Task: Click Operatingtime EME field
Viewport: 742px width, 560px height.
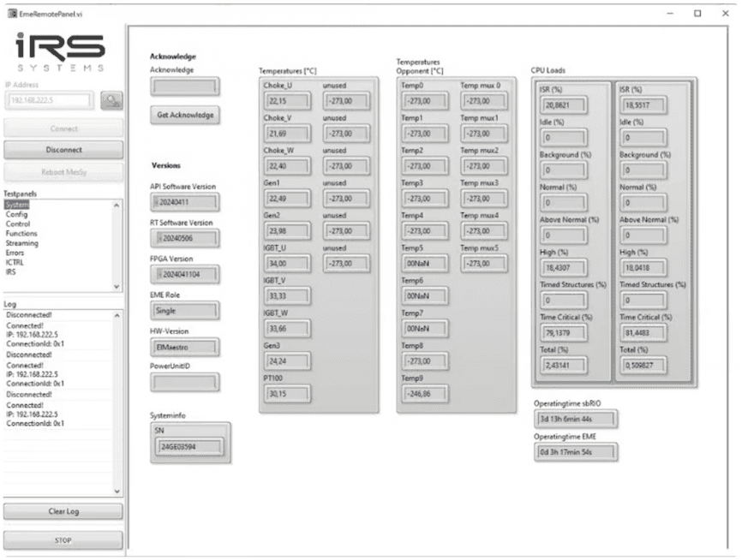Action: 576,452
